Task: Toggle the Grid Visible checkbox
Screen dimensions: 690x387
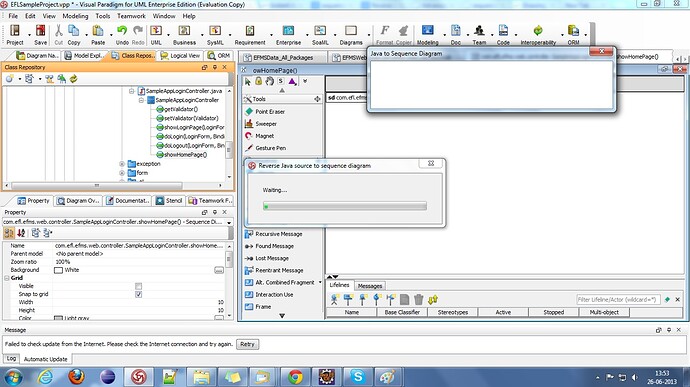Action: (x=139, y=286)
